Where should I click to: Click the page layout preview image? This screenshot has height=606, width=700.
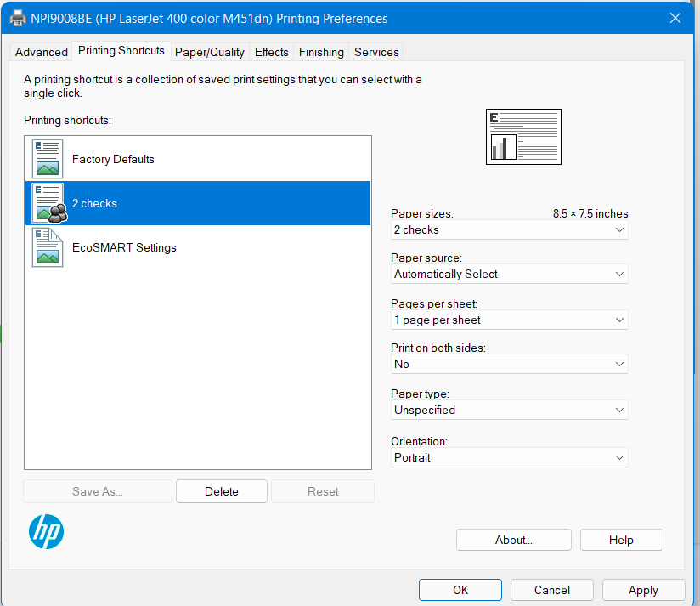[x=523, y=136]
